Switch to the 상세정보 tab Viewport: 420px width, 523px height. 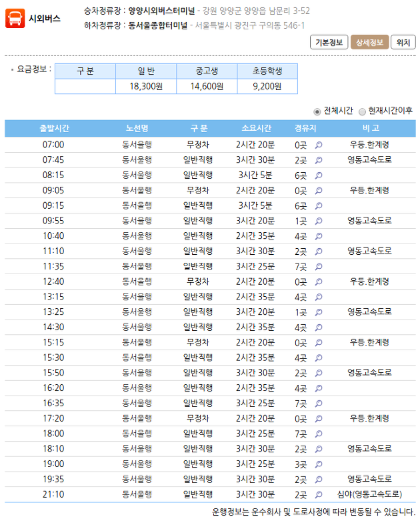click(369, 43)
